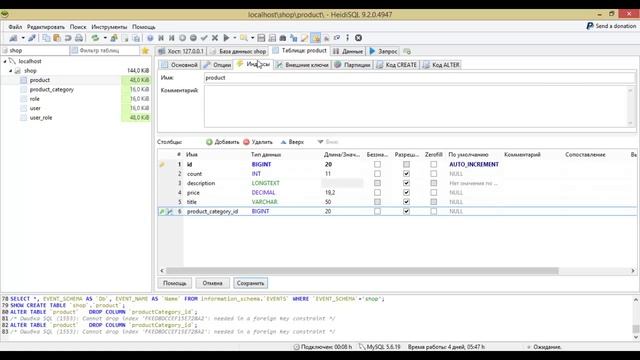Select product_category table in tree
Viewport: 640px width, 360px height.
click(51, 89)
